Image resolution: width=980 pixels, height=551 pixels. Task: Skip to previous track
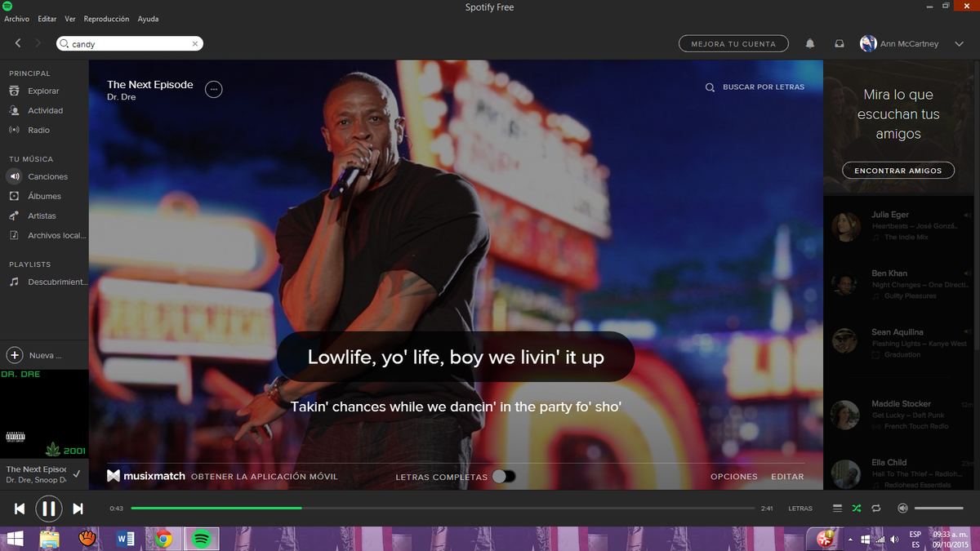tap(20, 509)
